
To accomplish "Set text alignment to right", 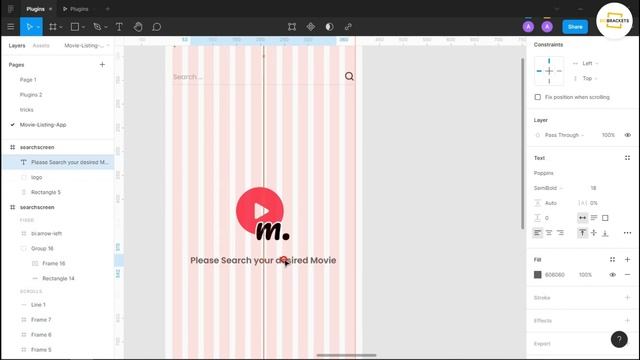I will [560, 233].
